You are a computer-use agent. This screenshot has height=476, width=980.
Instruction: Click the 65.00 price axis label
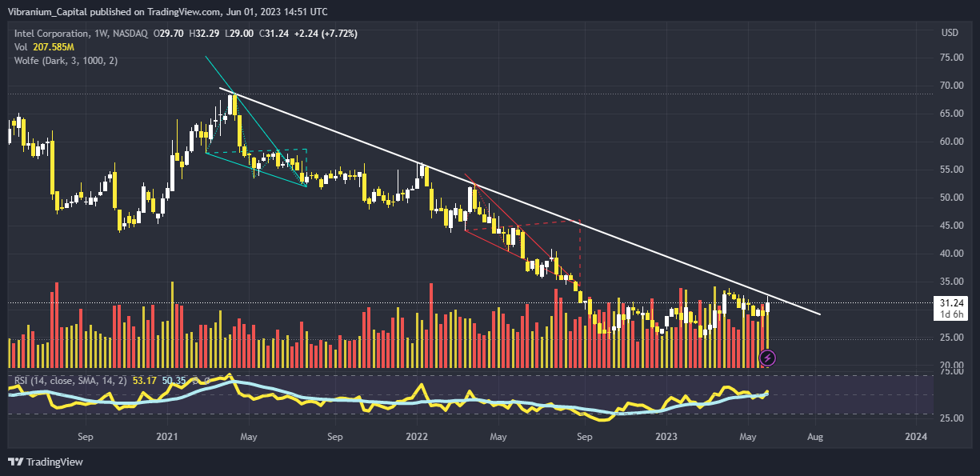pos(952,114)
